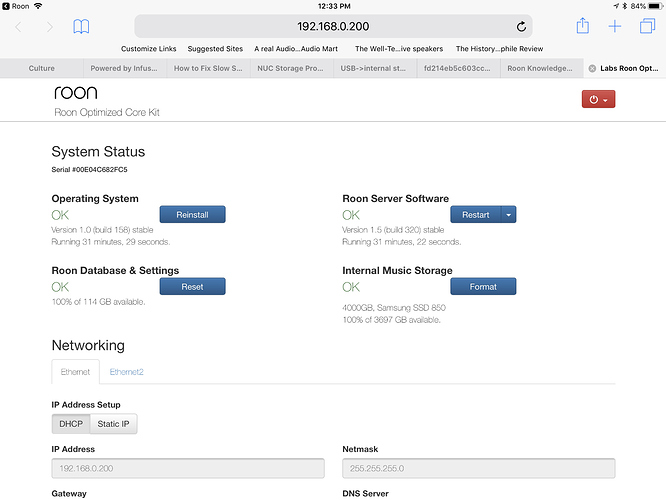Click Format for Internal Music Storage
The height and width of the screenshot is (500, 666).
click(483, 287)
